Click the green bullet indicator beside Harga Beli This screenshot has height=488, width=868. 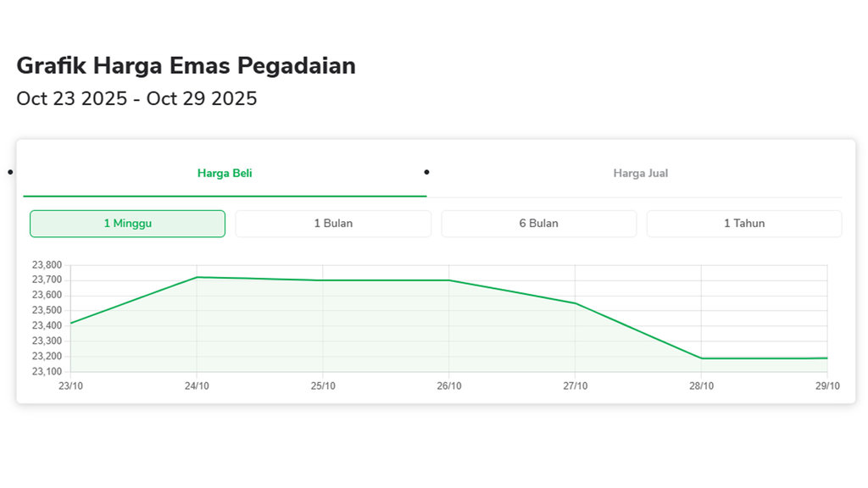[x=8, y=172]
